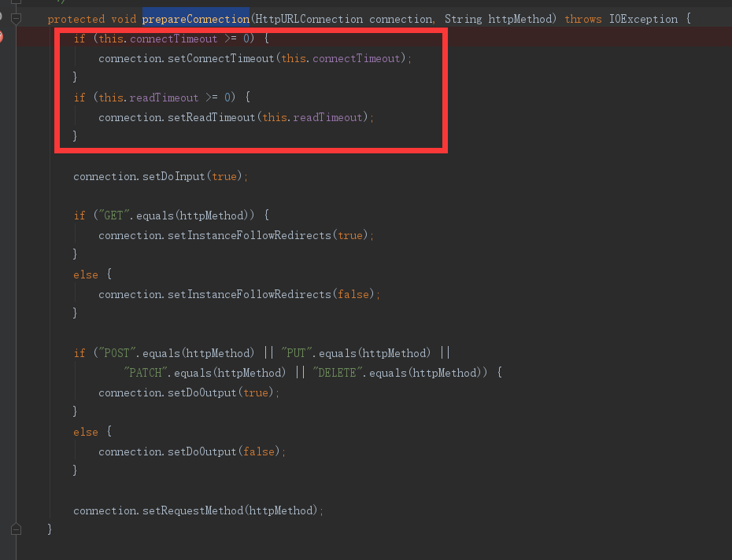Click the fold end marker at method closing brace
This screenshot has width=732, height=560.
pos(17,529)
